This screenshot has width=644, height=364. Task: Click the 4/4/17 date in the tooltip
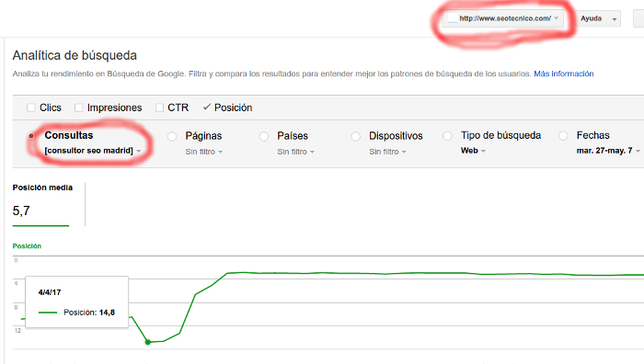tap(50, 292)
